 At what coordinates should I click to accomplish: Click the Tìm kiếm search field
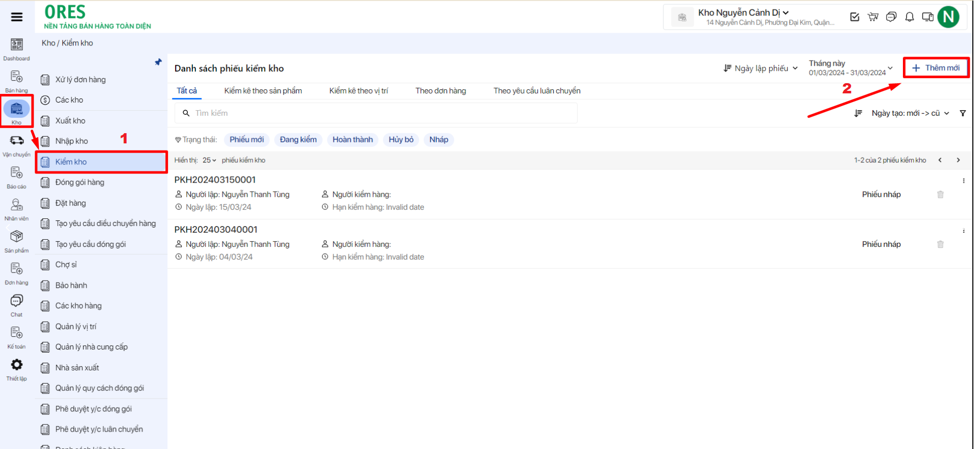pyautogui.click(x=378, y=113)
